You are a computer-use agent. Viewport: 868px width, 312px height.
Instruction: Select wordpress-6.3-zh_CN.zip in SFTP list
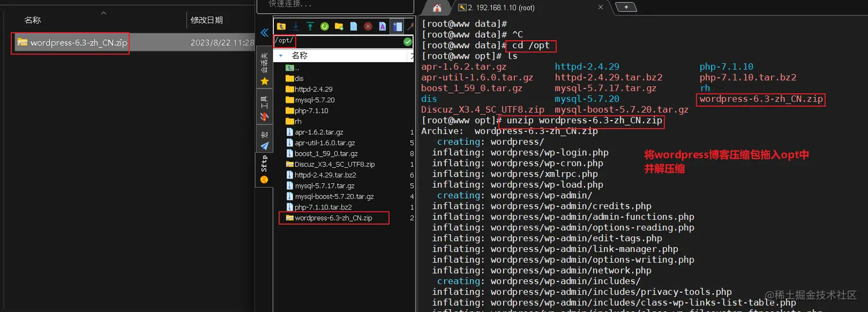click(329, 218)
